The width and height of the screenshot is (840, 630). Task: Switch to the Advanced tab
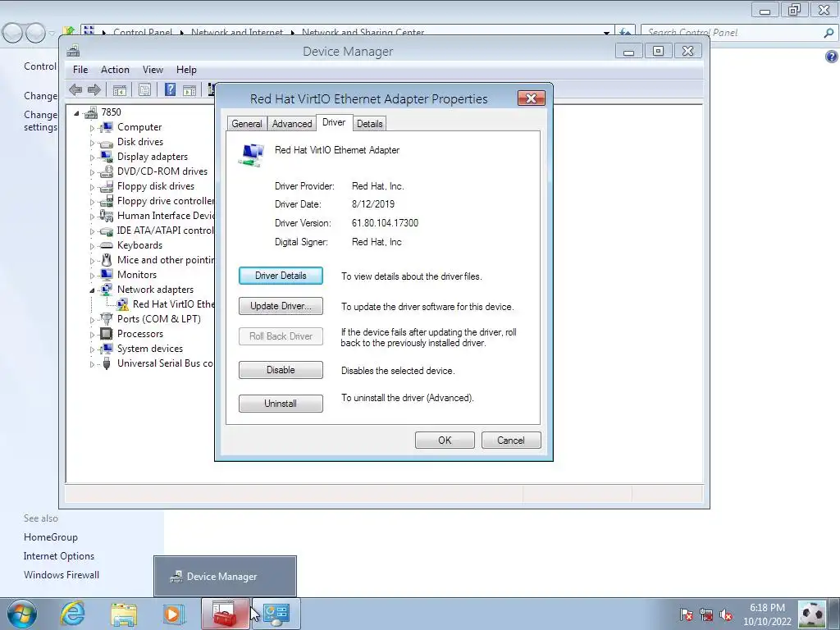click(292, 124)
